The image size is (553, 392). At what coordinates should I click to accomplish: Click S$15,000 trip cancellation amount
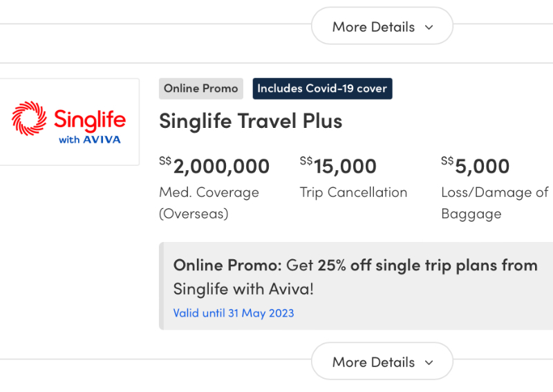point(338,166)
